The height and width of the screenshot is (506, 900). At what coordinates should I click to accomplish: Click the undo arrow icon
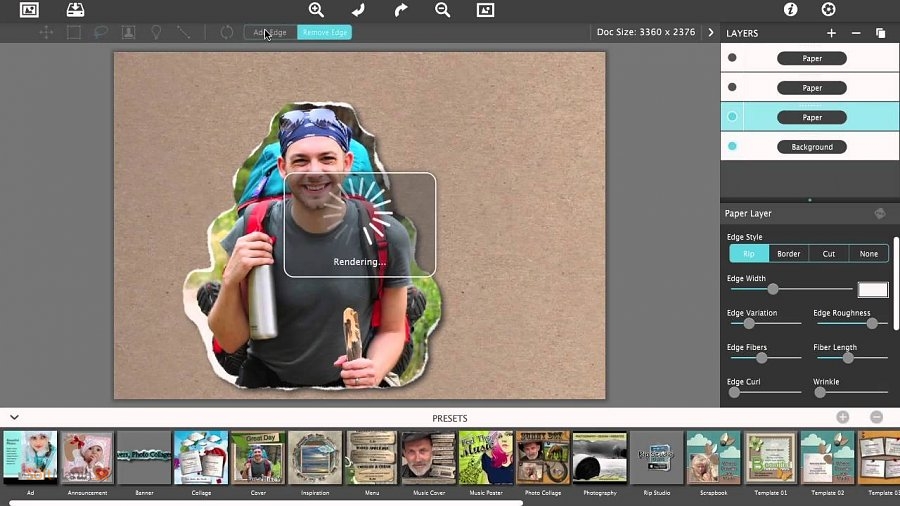pyautogui.click(x=358, y=10)
